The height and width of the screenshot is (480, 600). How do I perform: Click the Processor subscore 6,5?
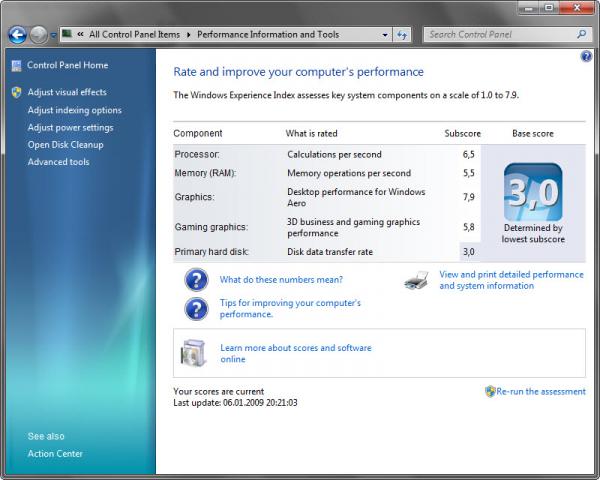469,154
